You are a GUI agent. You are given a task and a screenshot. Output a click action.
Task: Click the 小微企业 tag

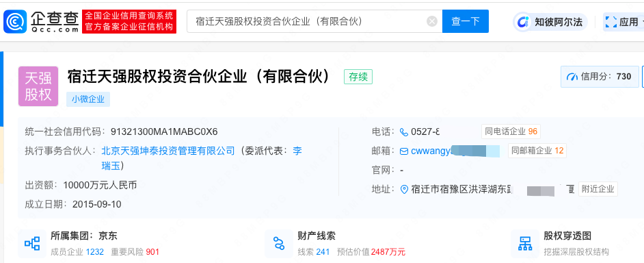(x=88, y=99)
